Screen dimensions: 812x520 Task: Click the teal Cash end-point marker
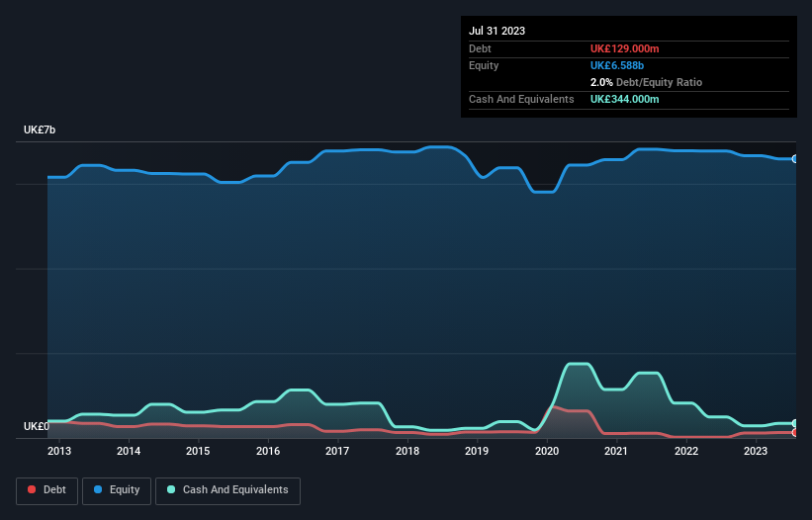[795, 423]
